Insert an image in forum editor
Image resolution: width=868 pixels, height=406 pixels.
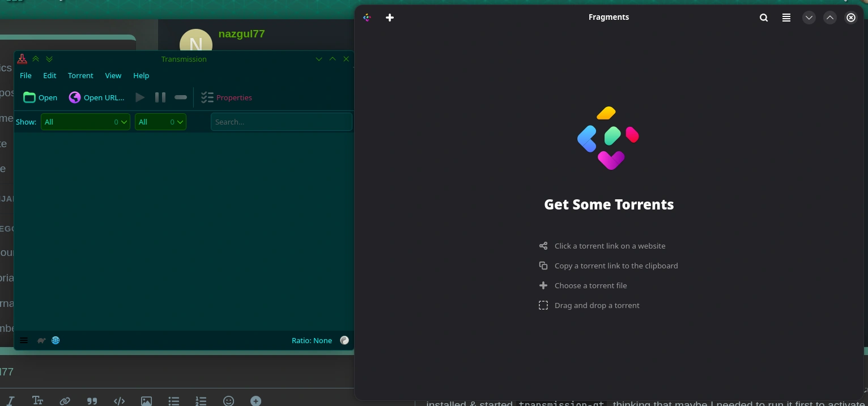click(146, 401)
